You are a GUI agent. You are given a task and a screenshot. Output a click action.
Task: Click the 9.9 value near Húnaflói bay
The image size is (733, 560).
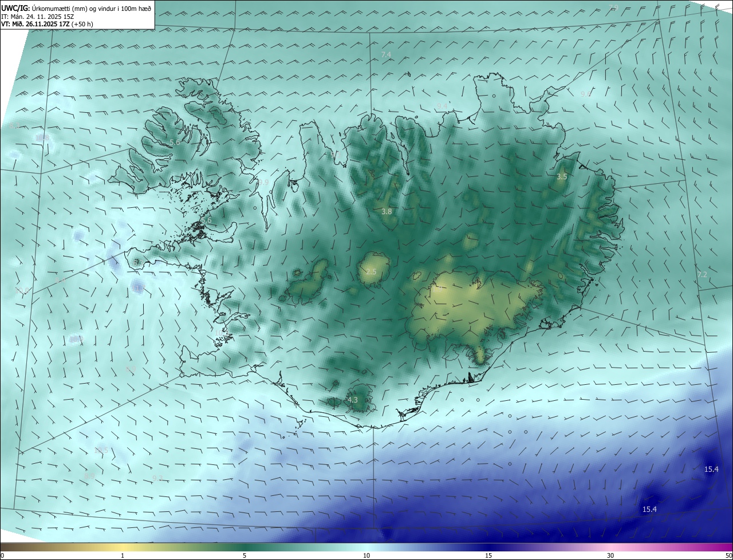point(263,183)
